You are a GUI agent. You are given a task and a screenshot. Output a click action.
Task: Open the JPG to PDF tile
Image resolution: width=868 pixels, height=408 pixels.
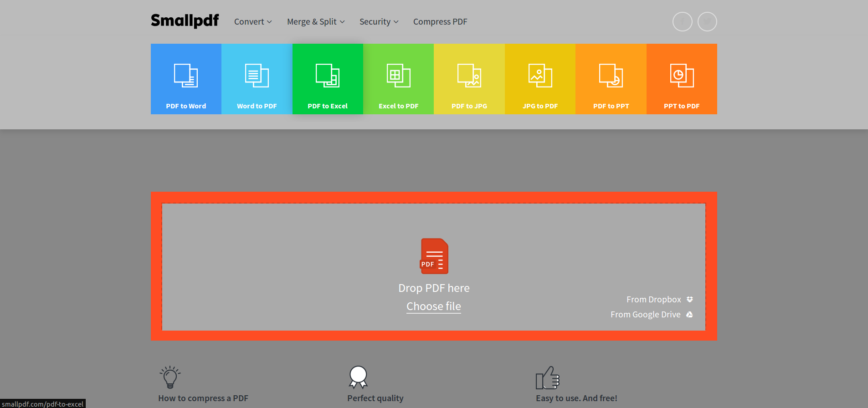click(540, 79)
